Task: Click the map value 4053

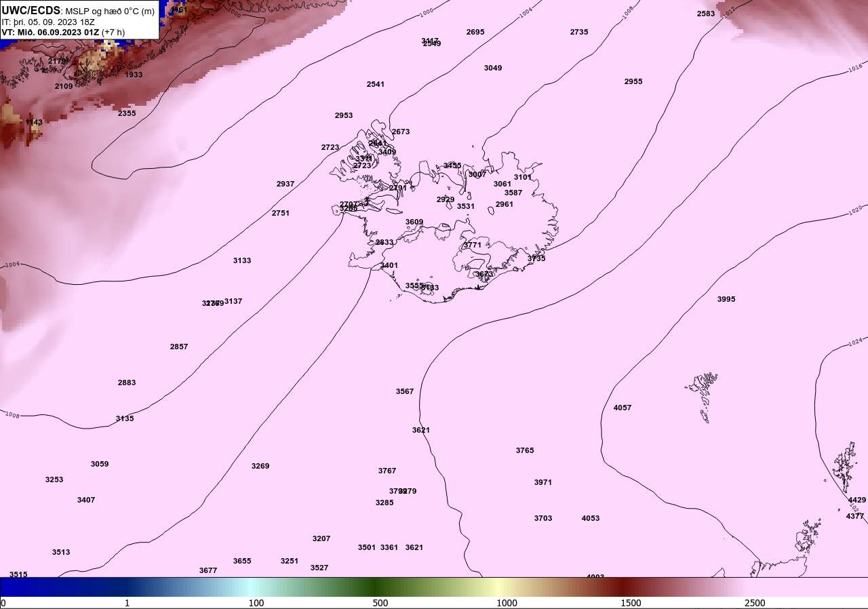Action: pos(591,518)
